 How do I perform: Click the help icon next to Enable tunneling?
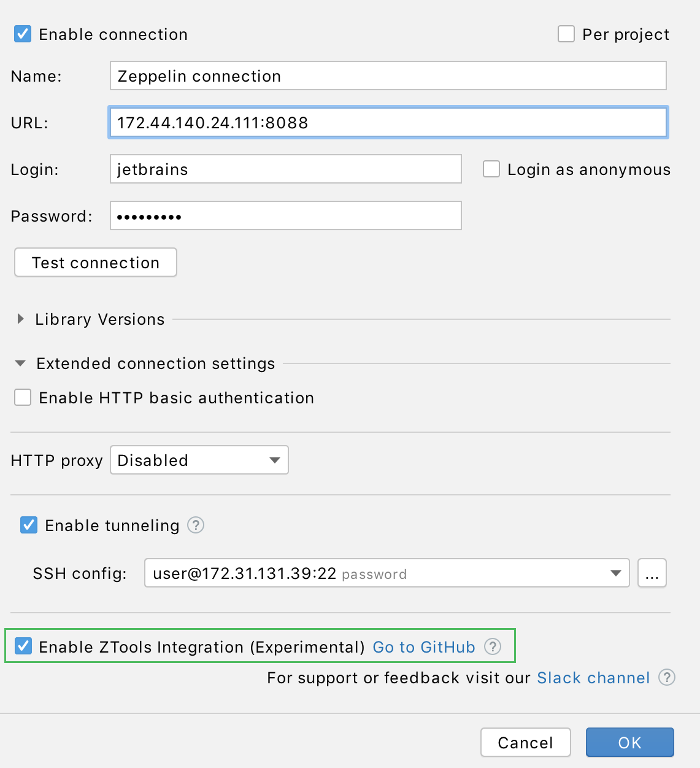pos(195,526)
